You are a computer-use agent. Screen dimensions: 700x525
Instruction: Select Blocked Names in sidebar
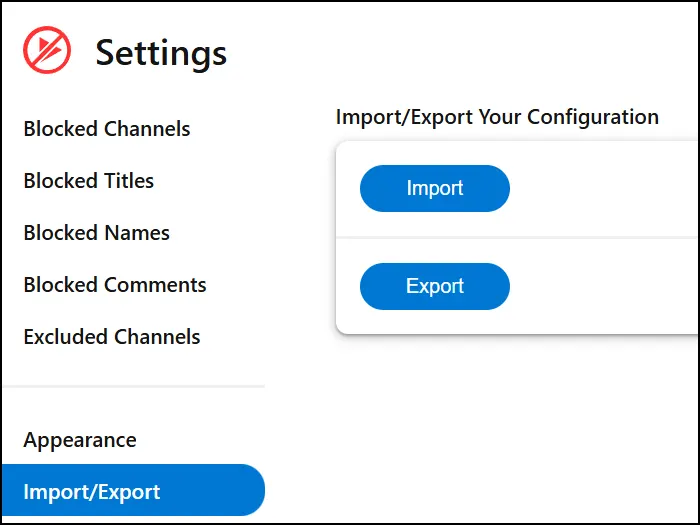[96, 233]
